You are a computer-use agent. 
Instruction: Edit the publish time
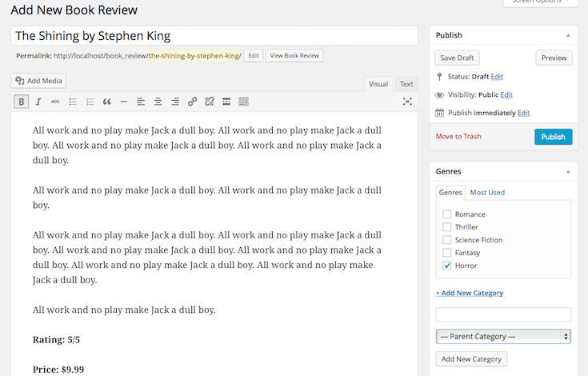(523, 113)
